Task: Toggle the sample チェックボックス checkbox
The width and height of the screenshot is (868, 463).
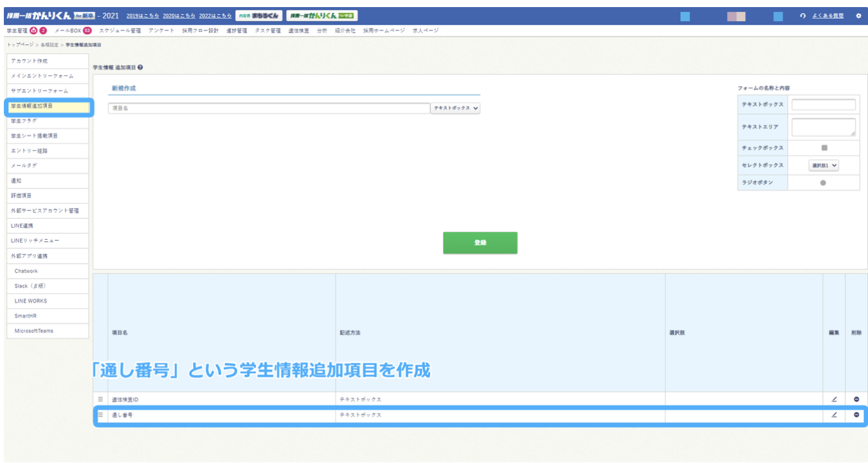Action: pos(824,148)
